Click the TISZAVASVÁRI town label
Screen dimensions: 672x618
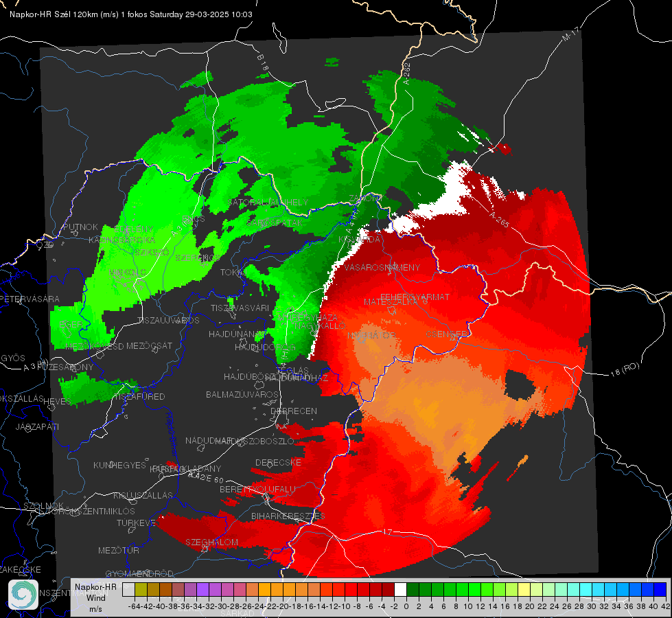click(x=240, y=308)
